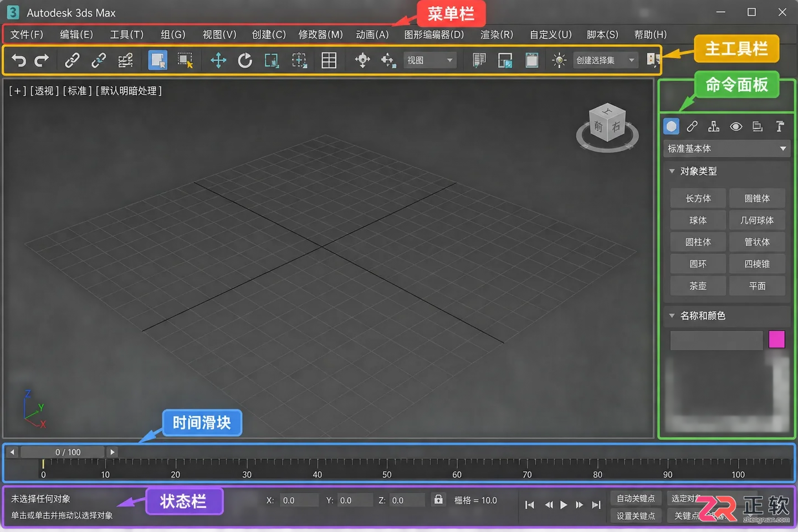Select the Bind to Space Warp icon
The image size is (798, 532).
pyautogui.click(x=126, y=60)
